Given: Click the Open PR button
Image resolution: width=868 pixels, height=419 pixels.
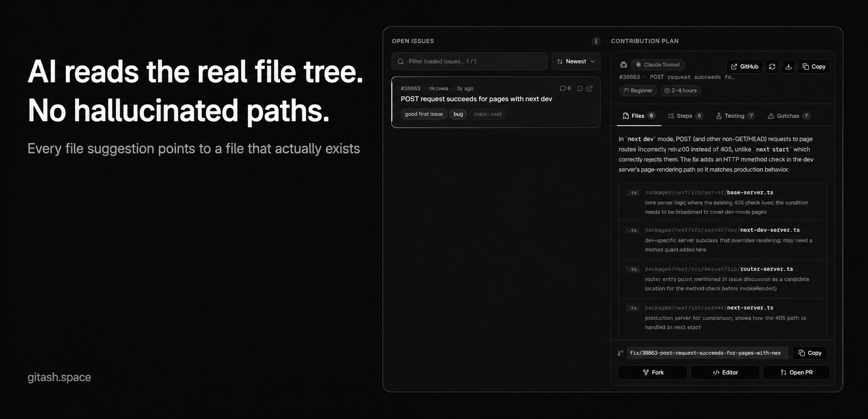Looking at the screenshot, I should tap(796, 372).
